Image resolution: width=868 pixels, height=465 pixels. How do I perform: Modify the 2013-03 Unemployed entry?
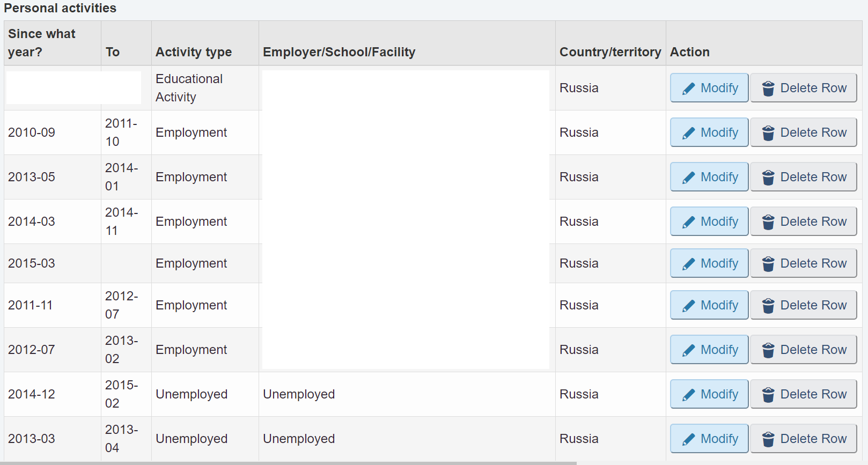[x=709, y=439]
